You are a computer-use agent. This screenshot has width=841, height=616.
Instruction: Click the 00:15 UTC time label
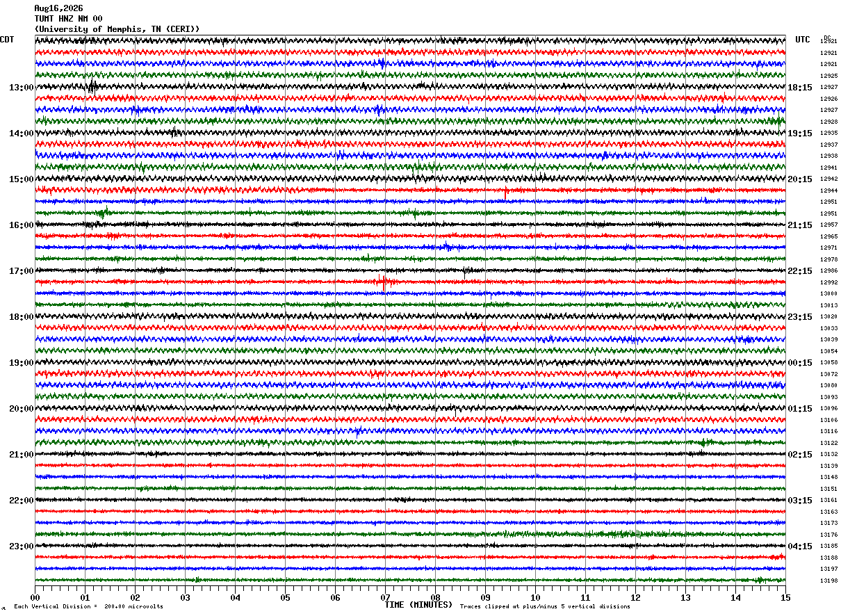800,363
